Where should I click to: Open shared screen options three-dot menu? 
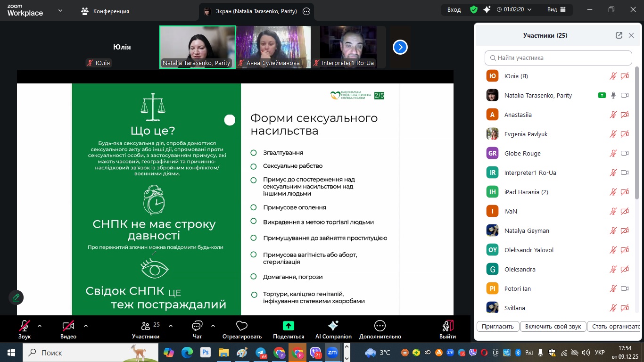pos(306,11)
